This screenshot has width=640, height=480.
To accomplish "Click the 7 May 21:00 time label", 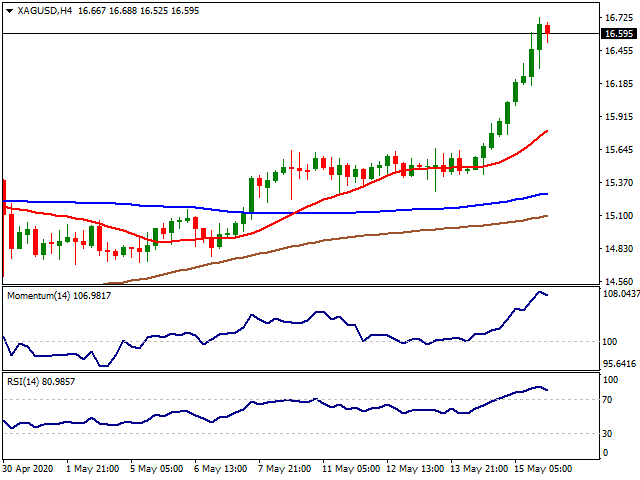I will [285, 469].
